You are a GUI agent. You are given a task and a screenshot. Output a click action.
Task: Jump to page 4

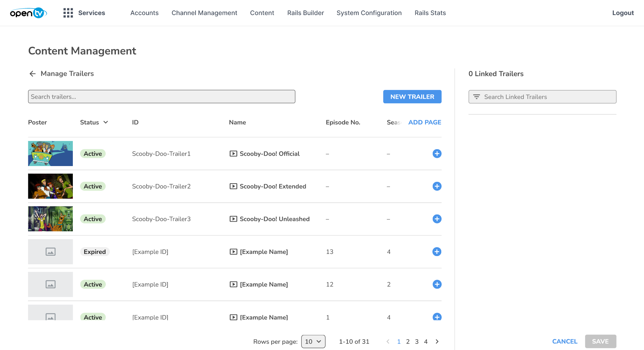click(426, 341)
